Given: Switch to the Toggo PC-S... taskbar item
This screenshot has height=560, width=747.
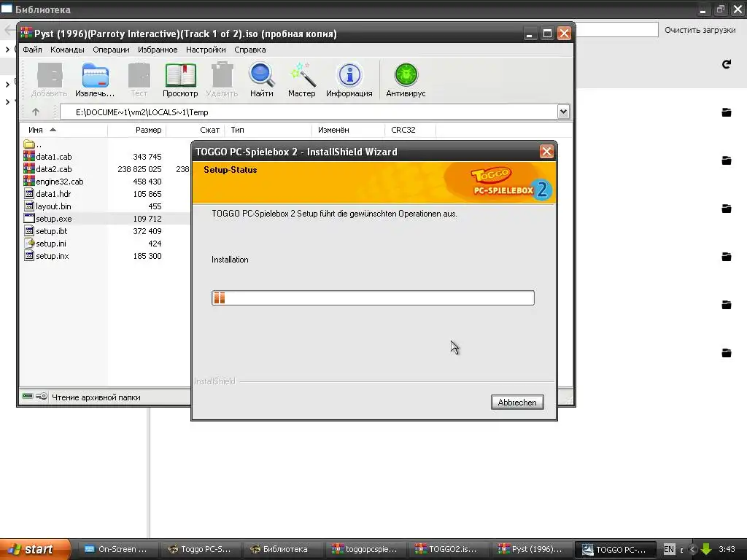Looking at the screenshot, I should click(x=199, y=549).
